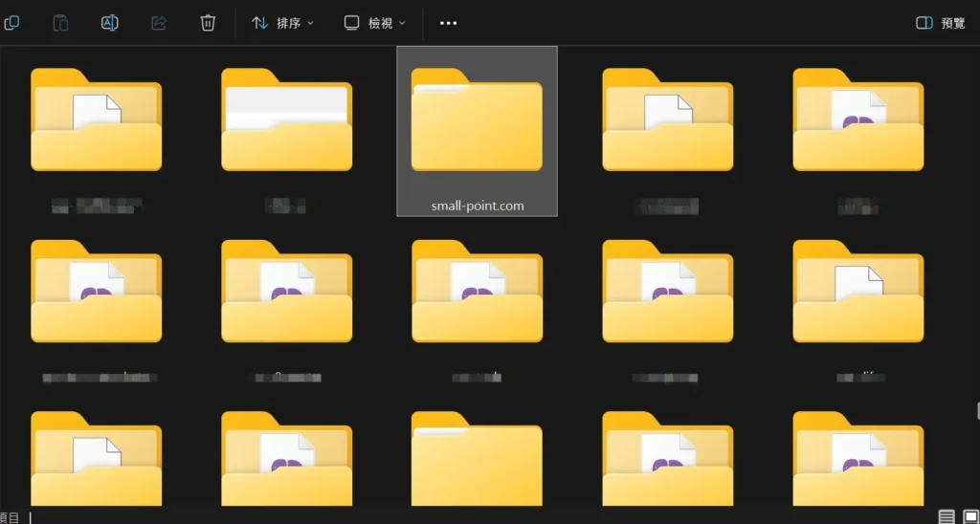The width and height of the screenshot is (980, 524).
Task: Select the last folder in the top row
Action: tap(857, 121)
